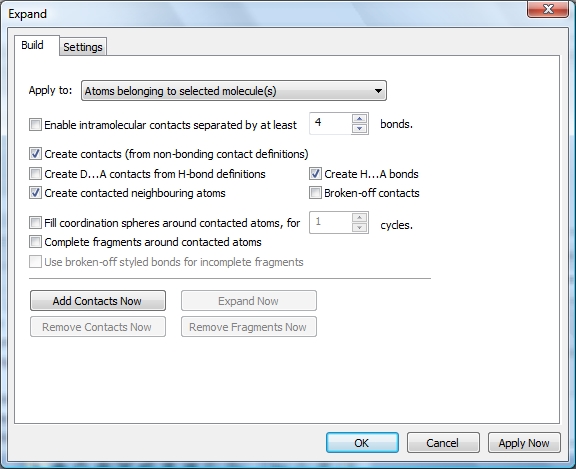This screenshot has width=576, height=469.
Task: Click the Add Contacts Now button
Action: [x=98, y=301]
